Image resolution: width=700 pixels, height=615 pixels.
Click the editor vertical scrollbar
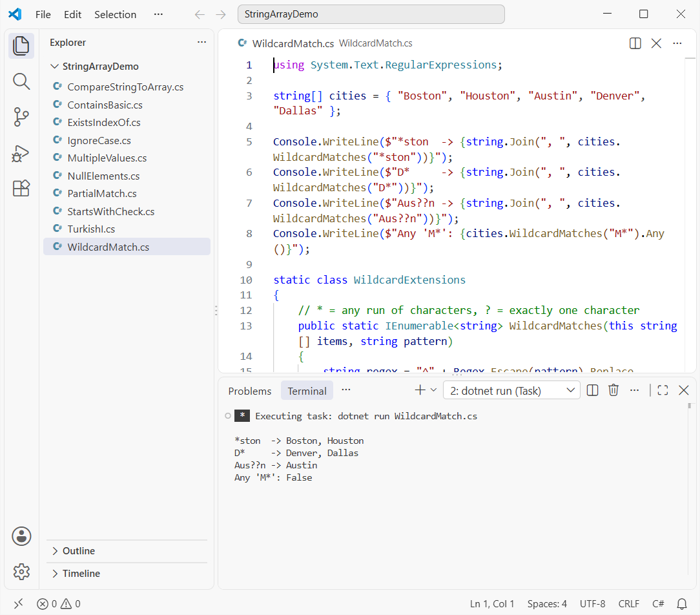(690, 214)
